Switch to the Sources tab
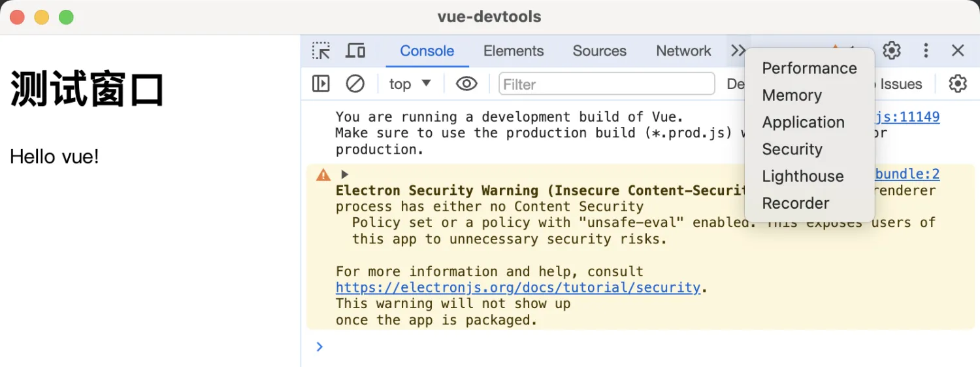Viewport: 980px width, 367px height. tap(599, 51)
